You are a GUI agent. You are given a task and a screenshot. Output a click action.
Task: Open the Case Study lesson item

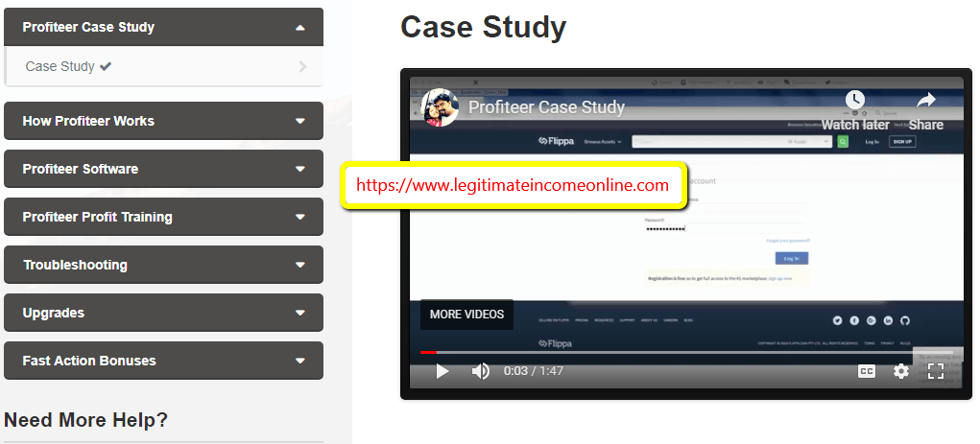[164, 66]
